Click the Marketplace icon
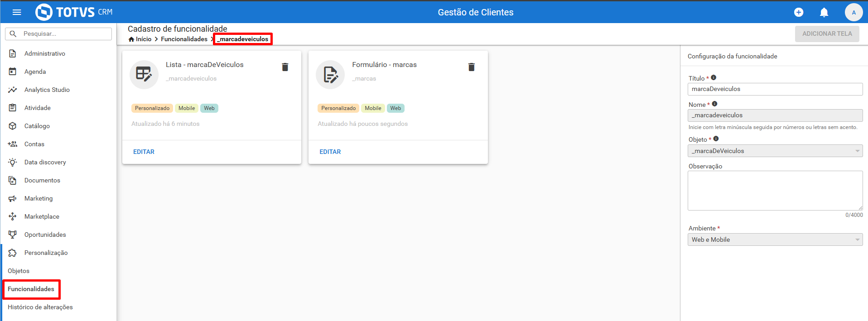 tap(13, 216)
